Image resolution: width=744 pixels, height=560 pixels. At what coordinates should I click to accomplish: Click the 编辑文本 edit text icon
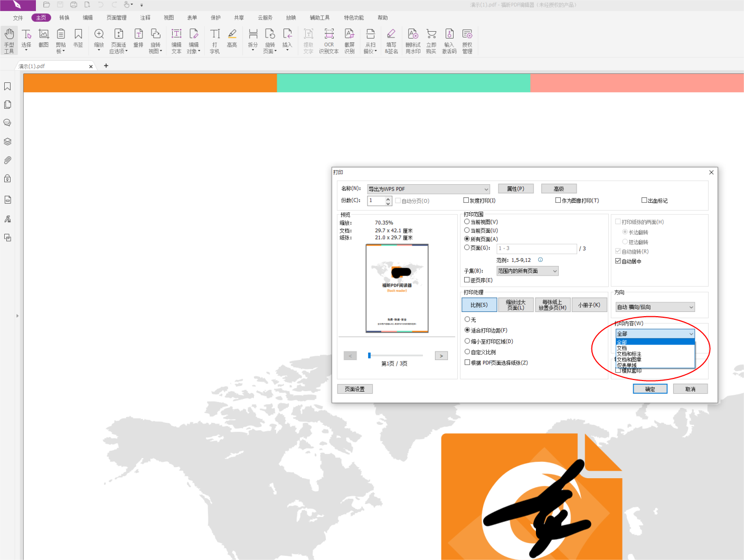coord(176,41)
